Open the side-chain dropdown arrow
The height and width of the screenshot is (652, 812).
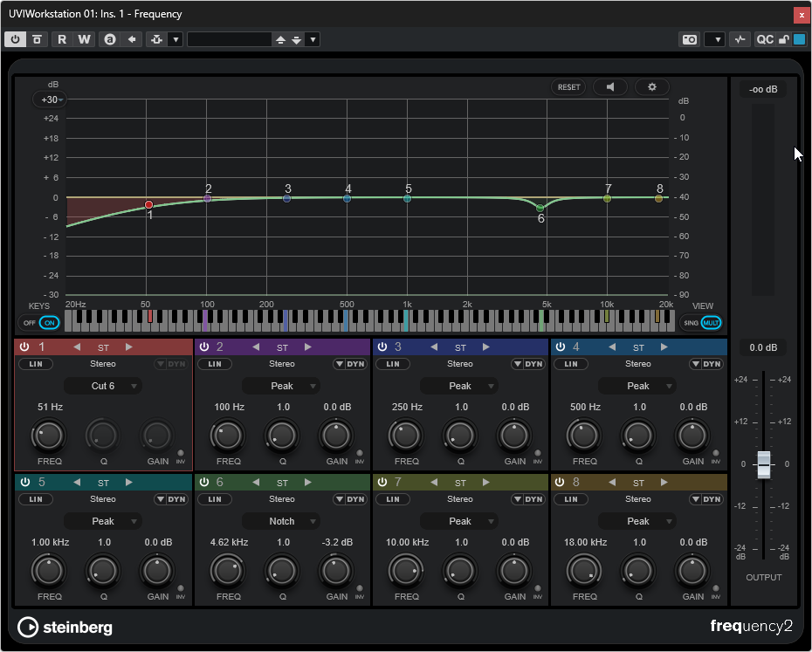pos(175,39)
